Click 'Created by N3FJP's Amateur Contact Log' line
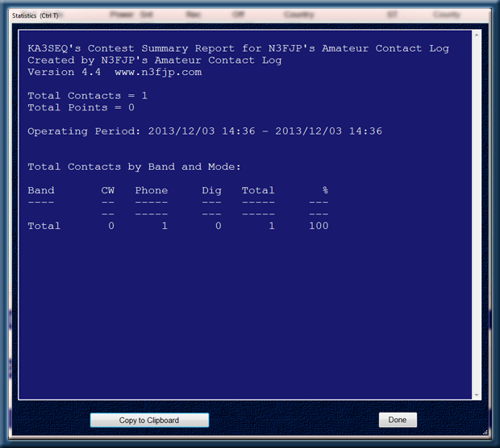The image size is (500, 448). point(155,60)
